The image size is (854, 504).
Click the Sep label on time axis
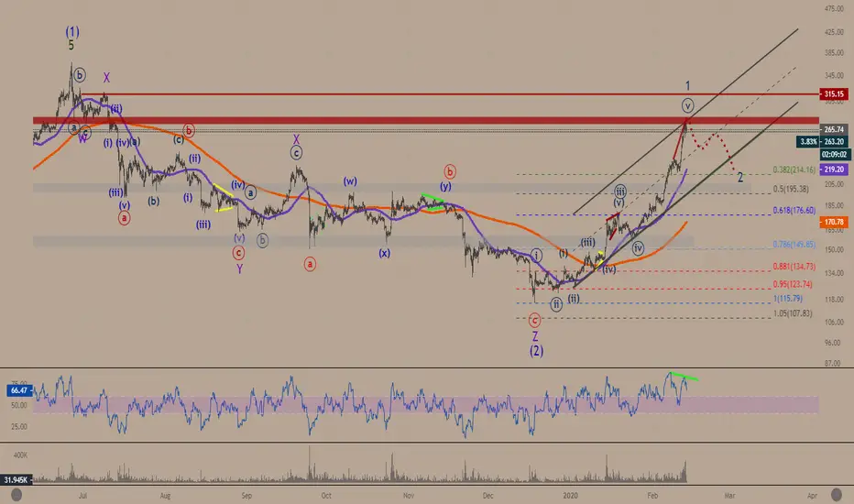click(x=246, y=496)
